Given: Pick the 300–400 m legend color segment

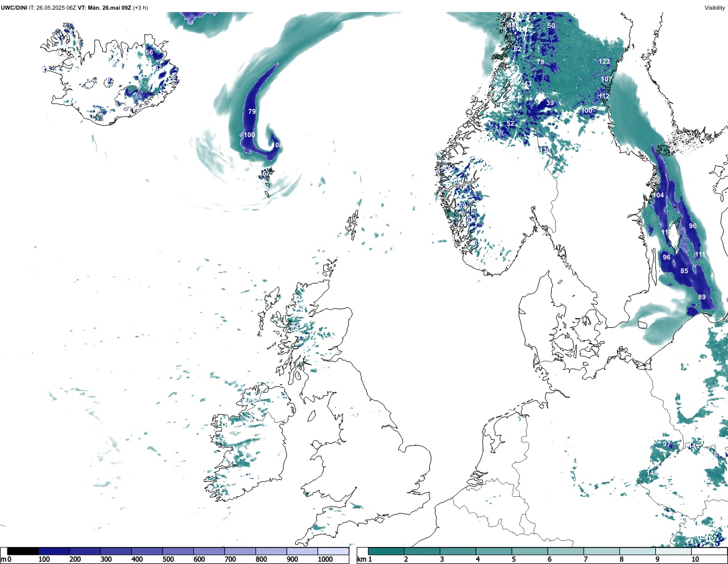Looking at the screenshot, I should click(116, 551).
